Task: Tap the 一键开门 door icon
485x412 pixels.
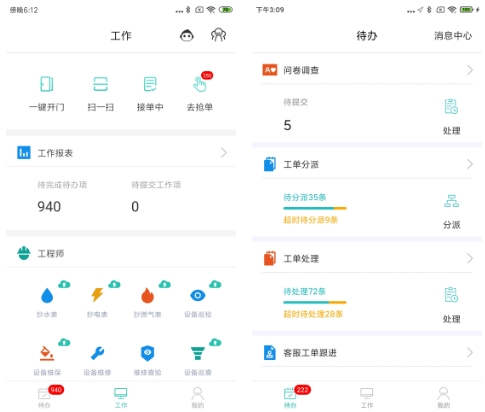Action: tap(47, 84)
